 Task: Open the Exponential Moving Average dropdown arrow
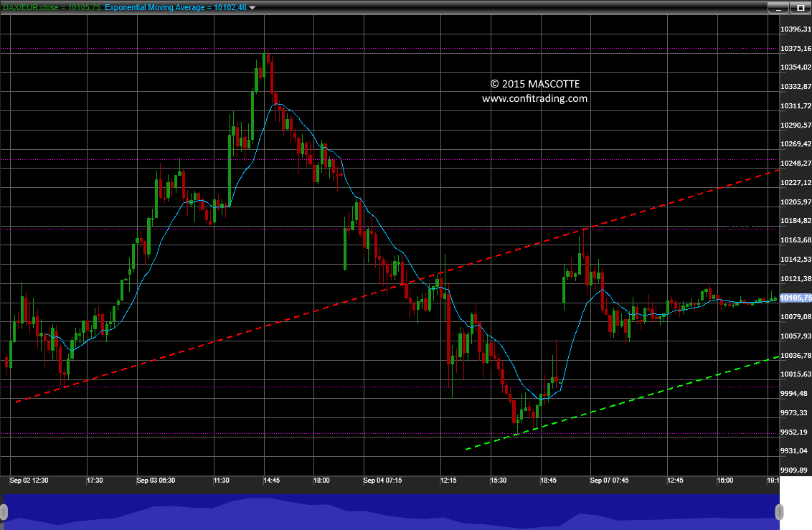point(252,8)
